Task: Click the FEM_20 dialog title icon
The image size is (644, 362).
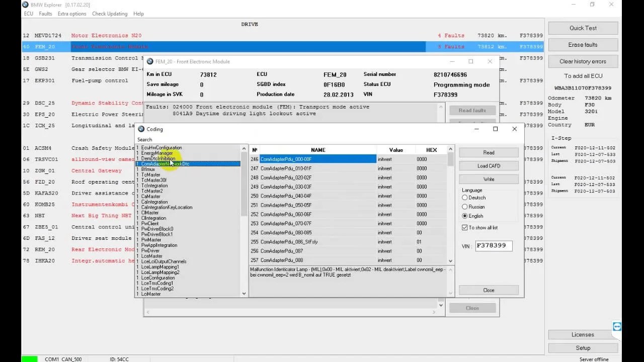Action: [x=149, y=61]
